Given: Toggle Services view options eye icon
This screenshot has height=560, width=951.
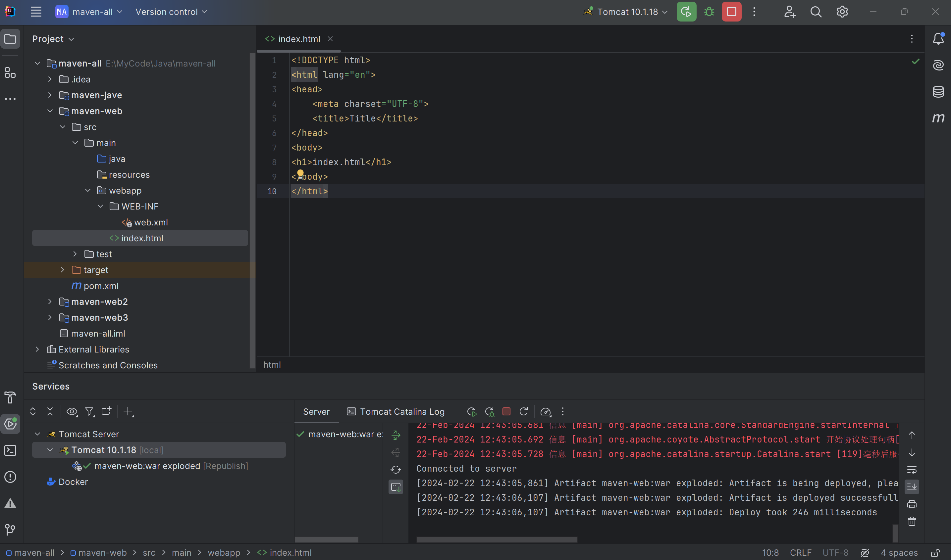Looking at the screenshot, I should [72, 411].
